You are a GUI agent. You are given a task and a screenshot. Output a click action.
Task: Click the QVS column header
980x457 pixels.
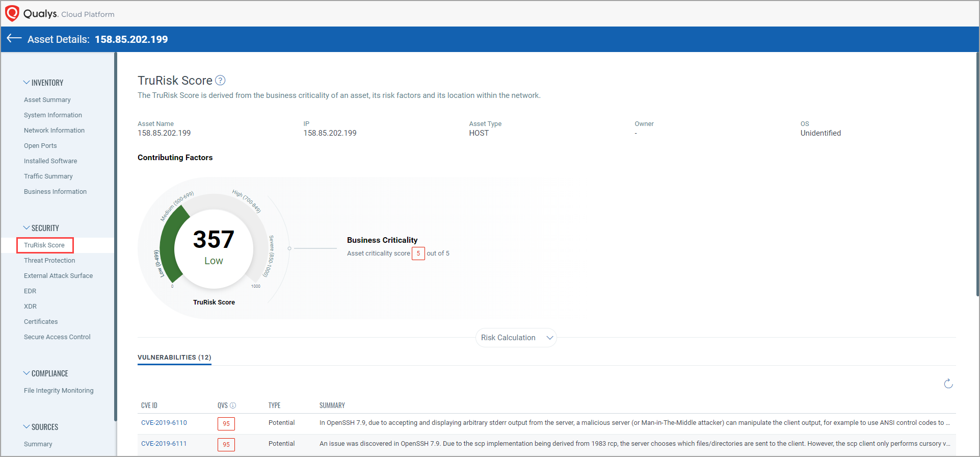[223, 405]
